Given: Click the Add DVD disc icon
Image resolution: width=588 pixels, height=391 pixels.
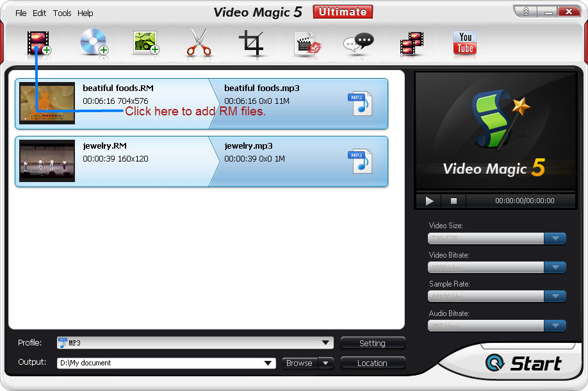Looking at the screenshot, I should click(94, 42).
